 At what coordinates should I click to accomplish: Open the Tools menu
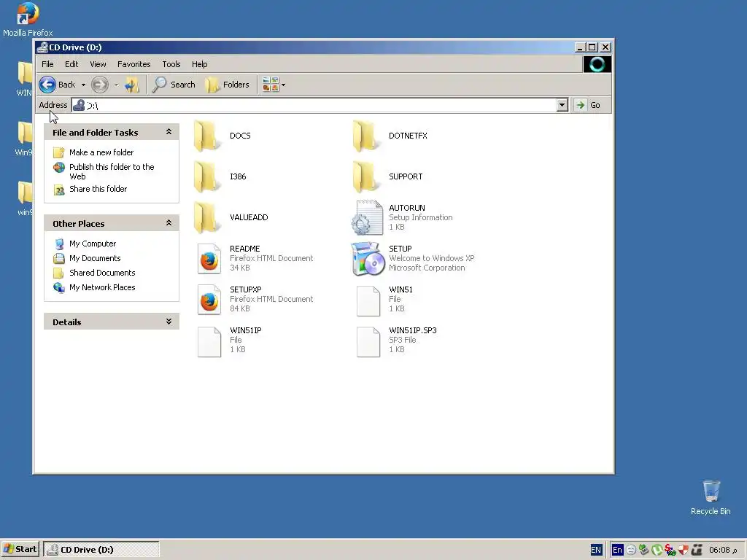click(171, 64)
